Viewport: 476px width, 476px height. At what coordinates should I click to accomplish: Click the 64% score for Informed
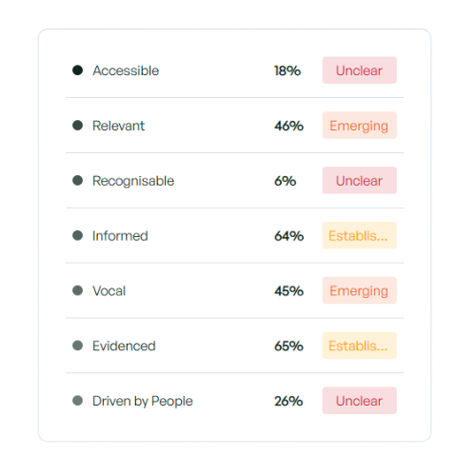pos(288,236)
